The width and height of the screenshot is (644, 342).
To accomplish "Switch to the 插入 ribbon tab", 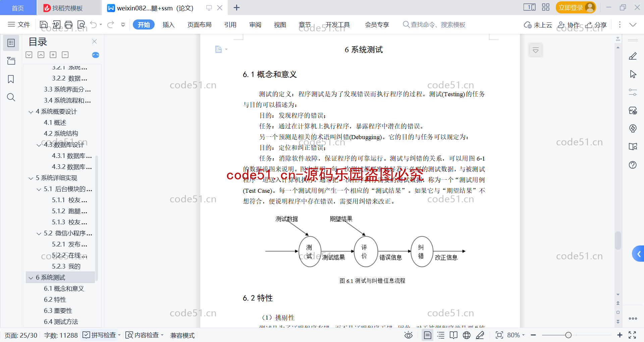I will [x=168, y=24].
